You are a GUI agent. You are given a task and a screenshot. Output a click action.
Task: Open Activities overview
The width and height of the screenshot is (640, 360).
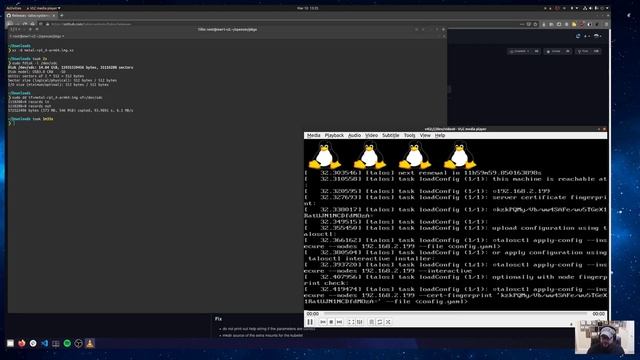13,8
